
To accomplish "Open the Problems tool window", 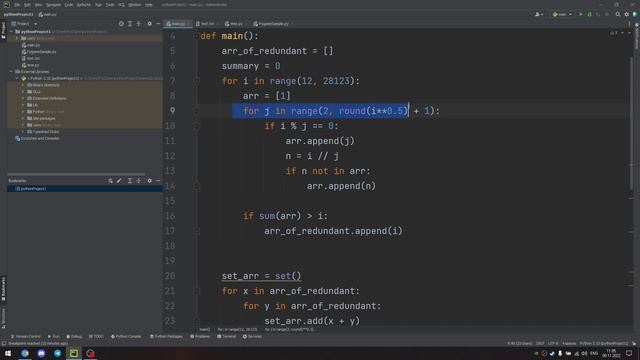I will pyautogui.click(x=200, y=336).
